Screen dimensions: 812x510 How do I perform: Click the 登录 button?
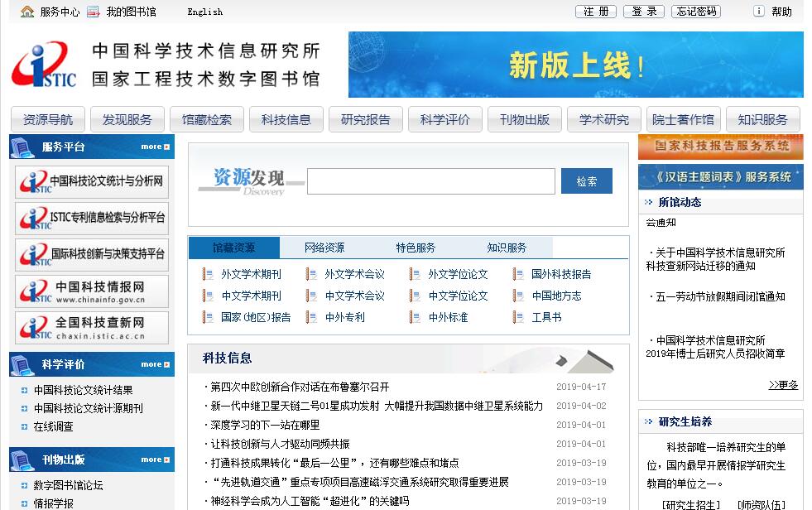tap(644, 12)
